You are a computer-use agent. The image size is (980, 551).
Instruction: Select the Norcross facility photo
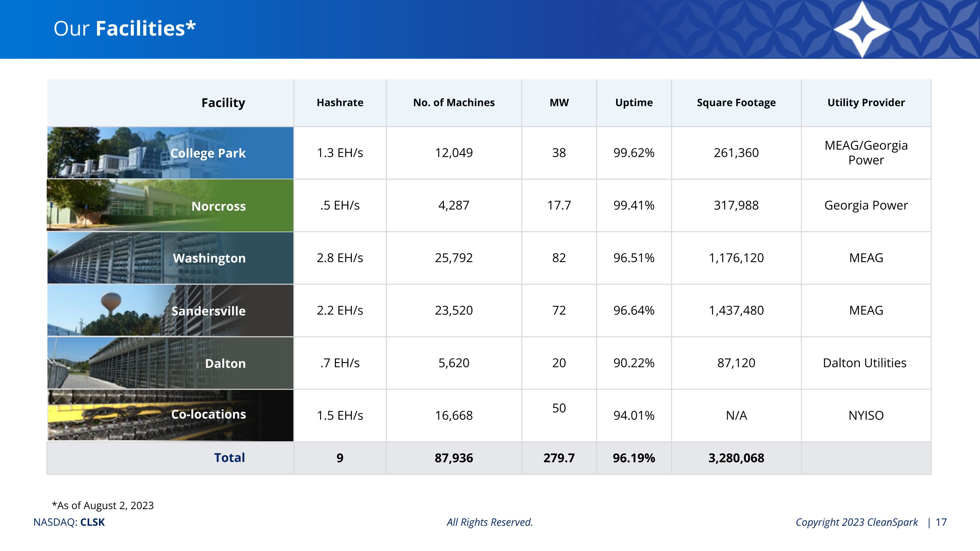point(170,205)
